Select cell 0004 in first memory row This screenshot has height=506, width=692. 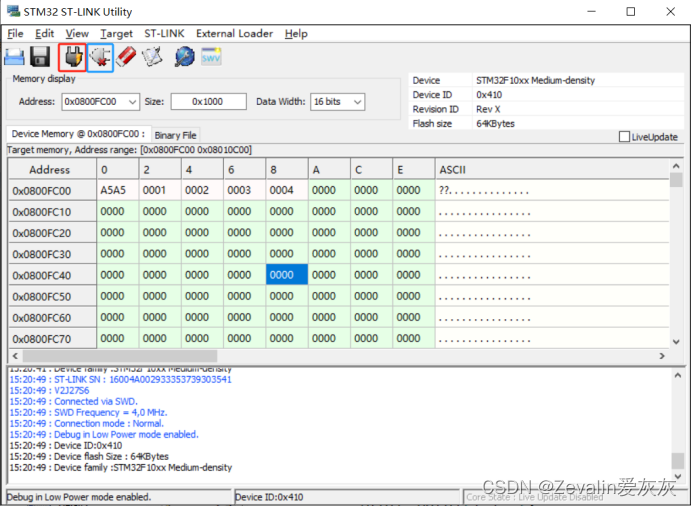tap(287, 190)
